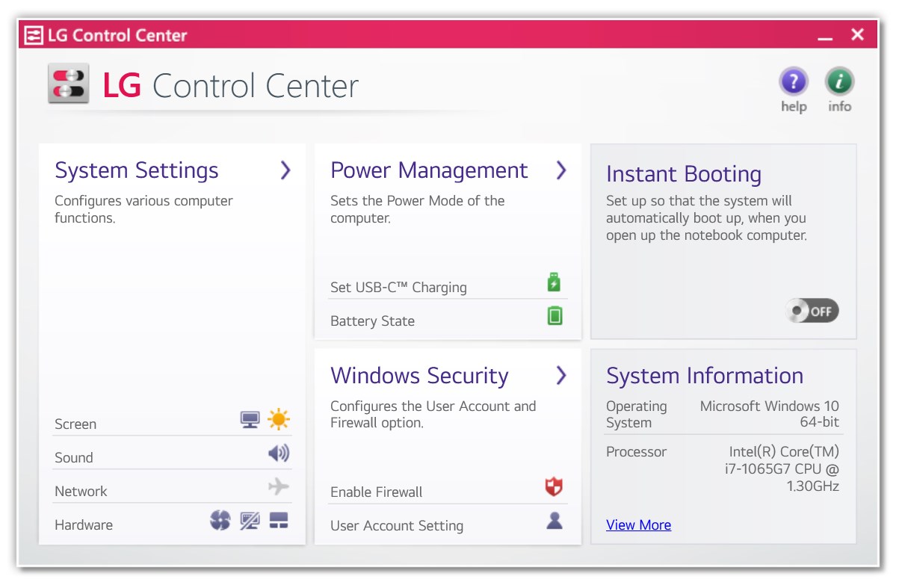This screenshot has height=588, width=905.
Task: Expand Windows Security section arrow
Action: [x=561, y=376]
